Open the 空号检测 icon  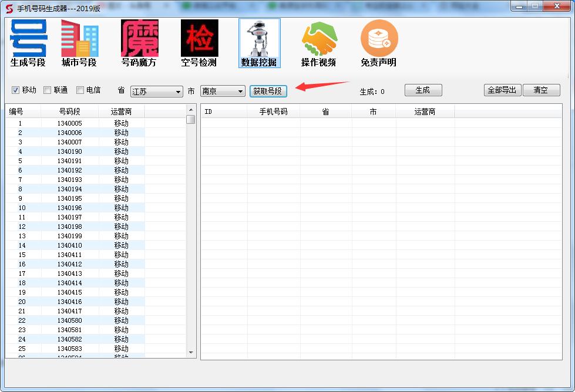click(199, 43)
